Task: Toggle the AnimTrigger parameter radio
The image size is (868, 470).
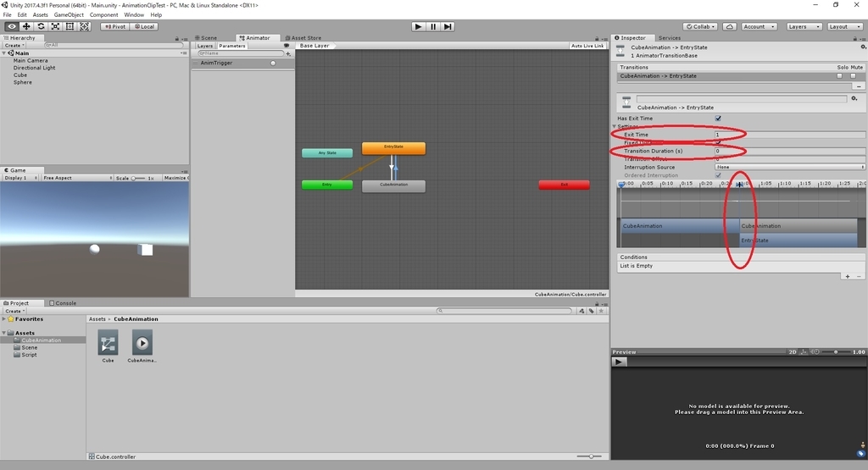Action: [273, 63]
